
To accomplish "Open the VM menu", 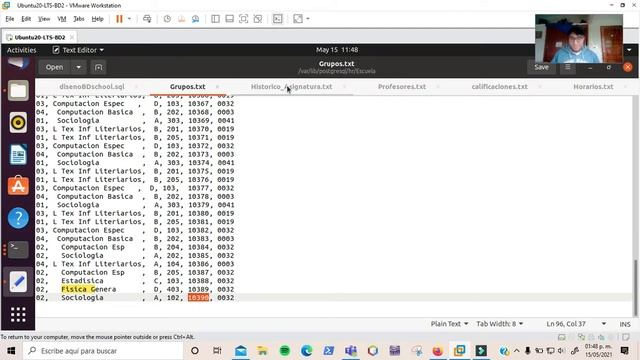I will (x=62, y=19).
